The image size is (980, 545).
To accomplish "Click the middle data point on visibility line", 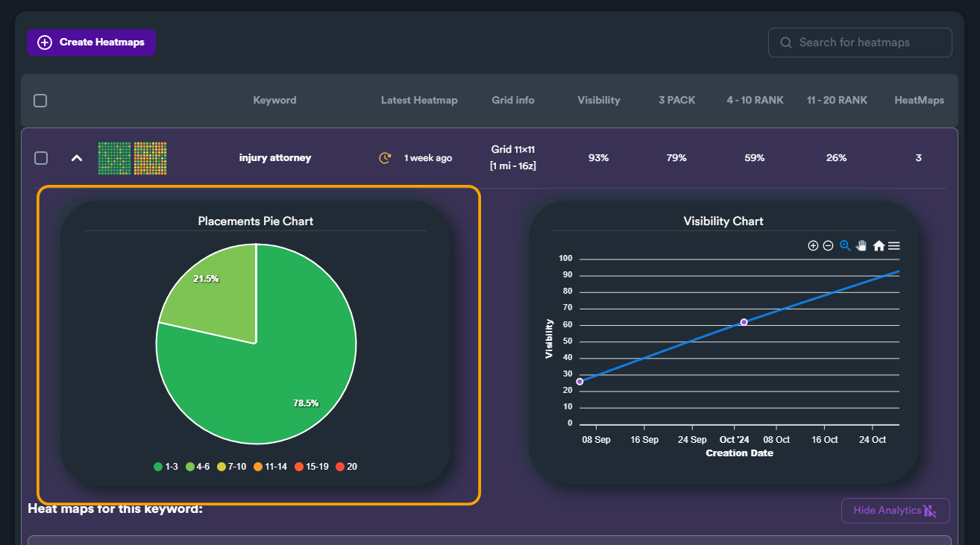I will click(x=744, y=322).
